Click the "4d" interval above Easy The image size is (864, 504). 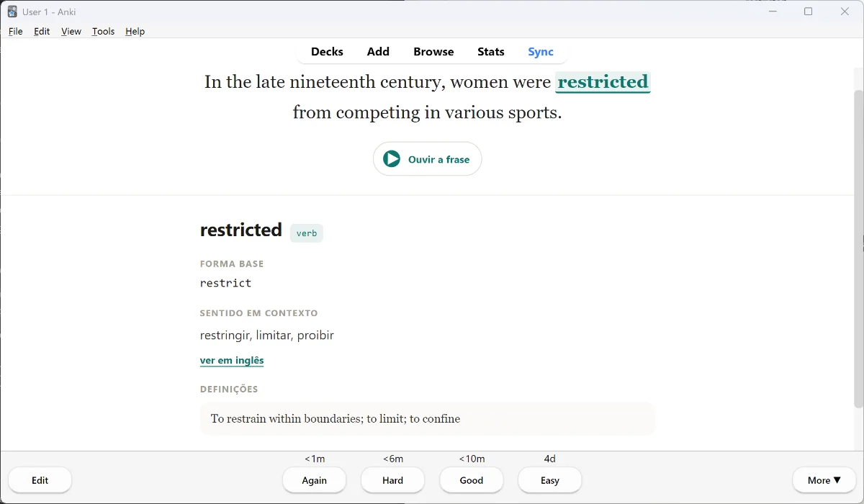click(550, 459)
